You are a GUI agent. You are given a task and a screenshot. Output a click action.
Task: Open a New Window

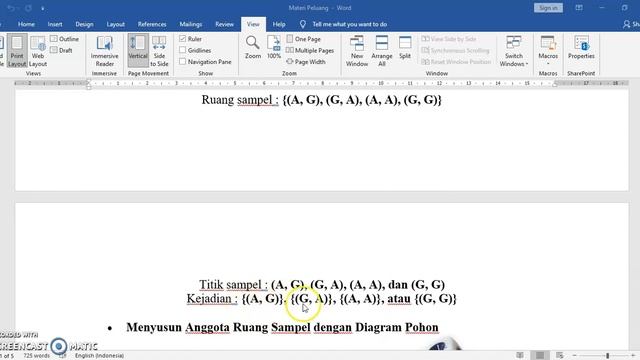click(357, 51)
